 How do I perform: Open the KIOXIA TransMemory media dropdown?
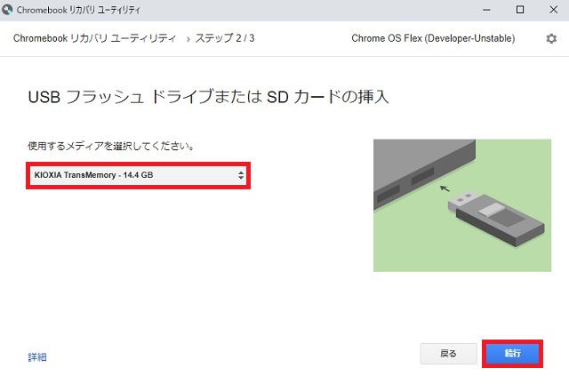tap(139, 175)
